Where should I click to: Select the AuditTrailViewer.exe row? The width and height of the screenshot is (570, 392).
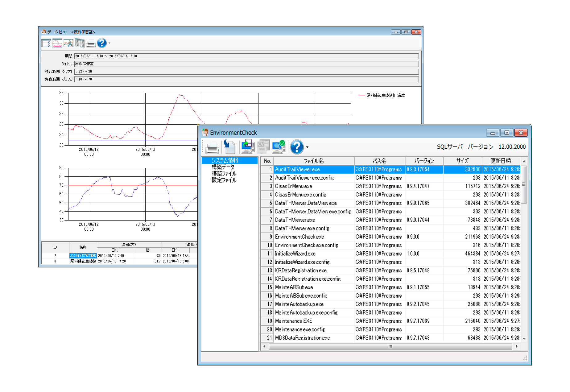[391, 169]
